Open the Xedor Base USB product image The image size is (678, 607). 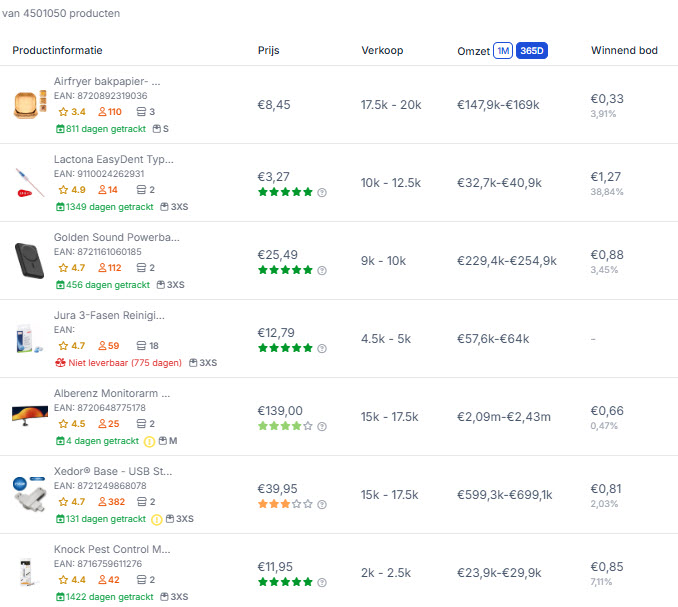tap(29, 494)
